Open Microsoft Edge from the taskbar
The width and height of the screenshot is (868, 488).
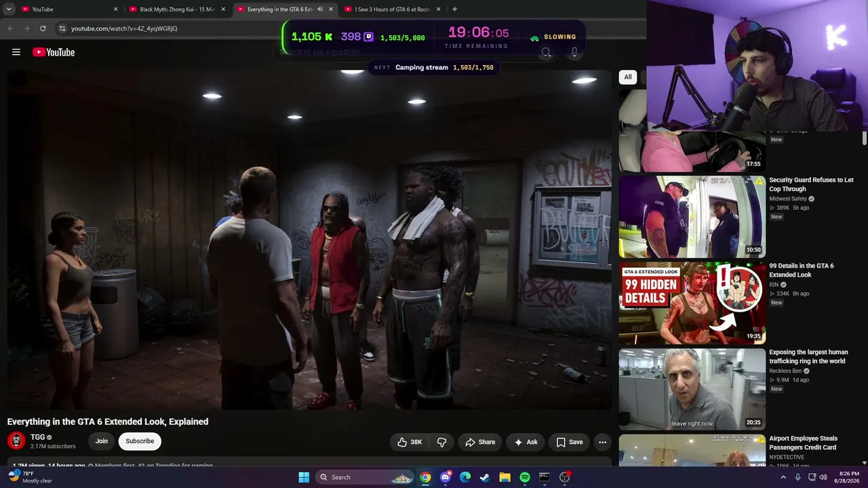coord(465,477)
